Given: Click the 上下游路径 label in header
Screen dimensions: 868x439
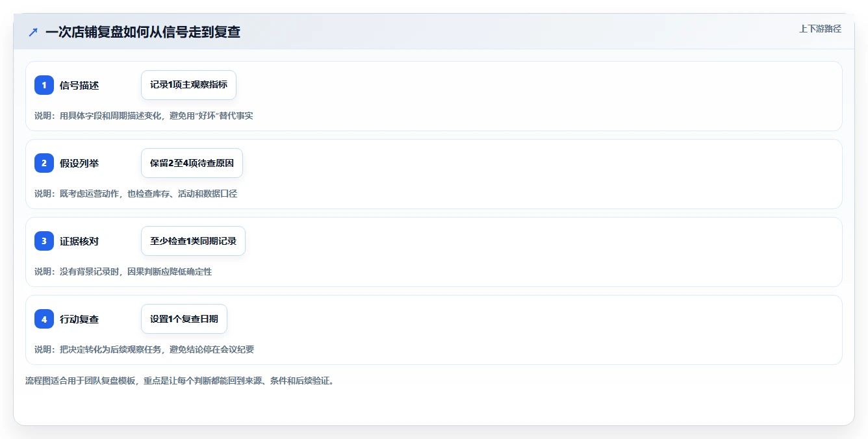Looking at the screenshot, I should (820, 29).
